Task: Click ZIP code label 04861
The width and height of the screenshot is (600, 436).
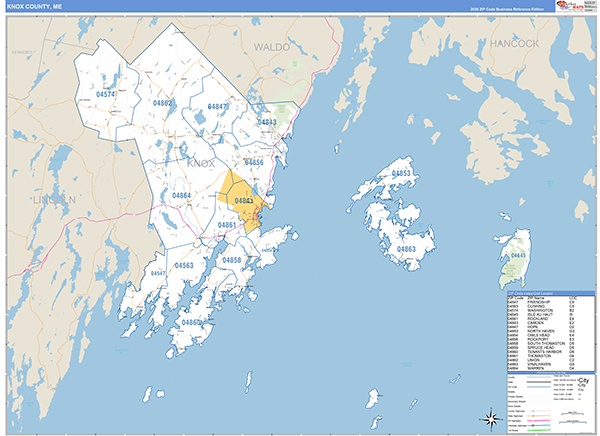Action: (227, 225)
